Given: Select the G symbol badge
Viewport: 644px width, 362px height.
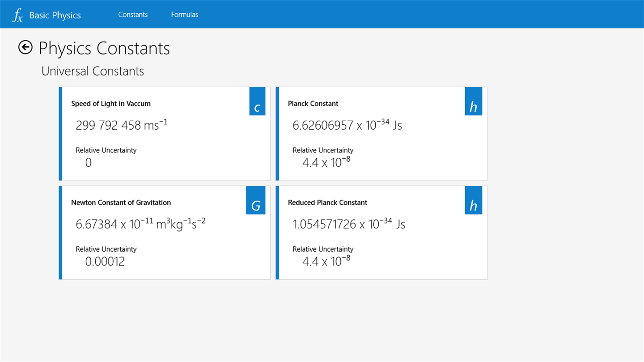Looking at the screenshot, I should pos(256,200).
